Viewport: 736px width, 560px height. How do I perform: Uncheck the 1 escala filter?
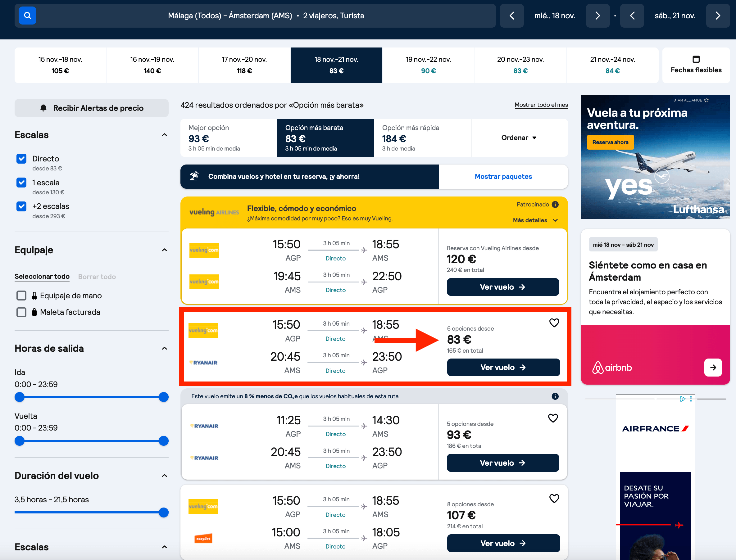point(21,183)
